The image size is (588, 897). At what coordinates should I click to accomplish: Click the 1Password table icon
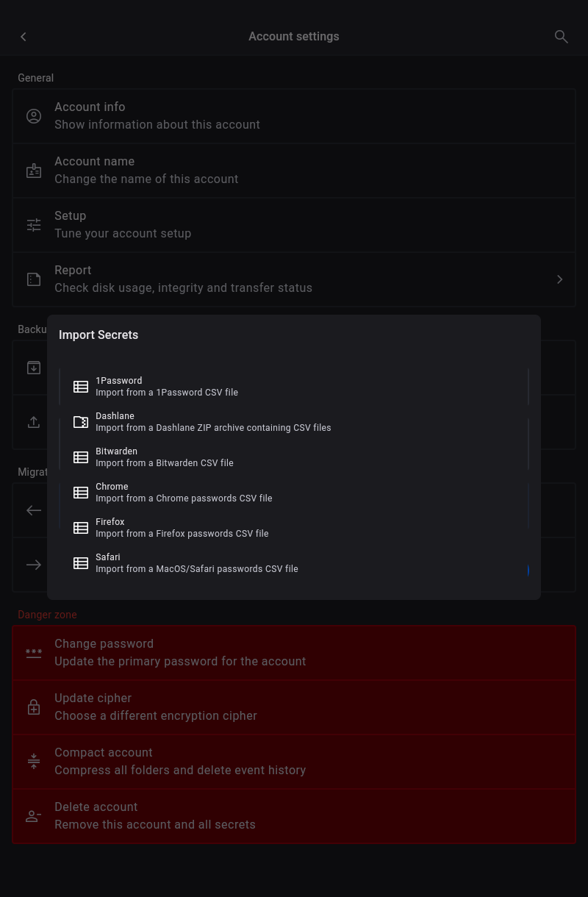(81, 387)
